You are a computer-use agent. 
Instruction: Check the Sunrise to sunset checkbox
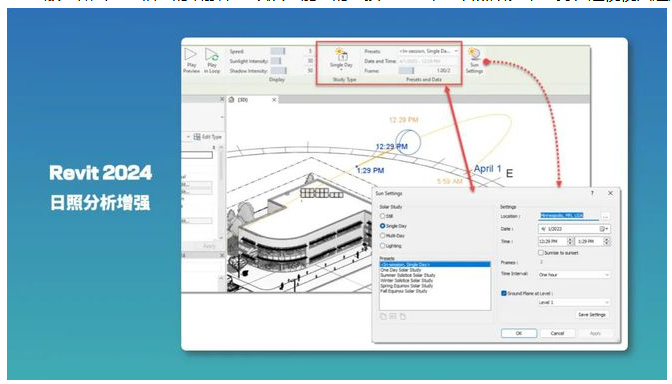tap(541, 253)
